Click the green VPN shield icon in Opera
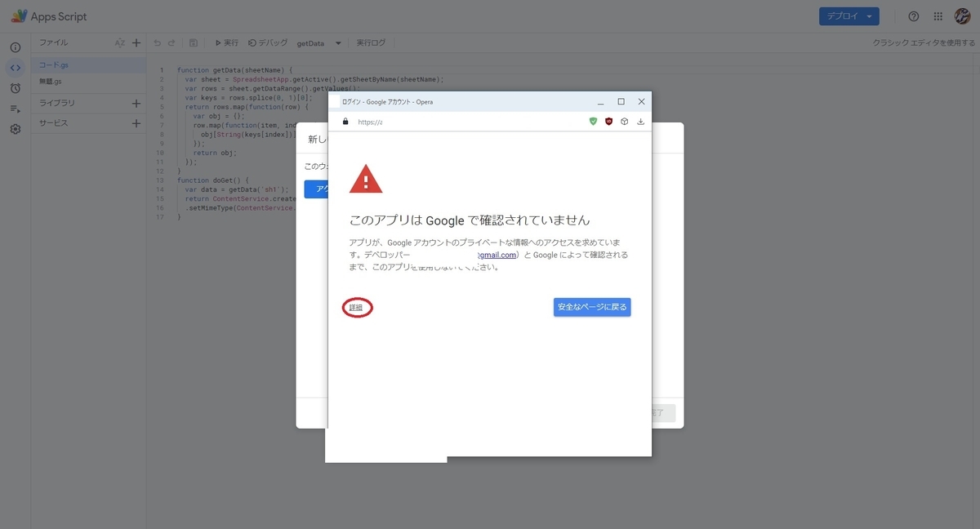Screen dimensions: 980x529 click(594, 122)
